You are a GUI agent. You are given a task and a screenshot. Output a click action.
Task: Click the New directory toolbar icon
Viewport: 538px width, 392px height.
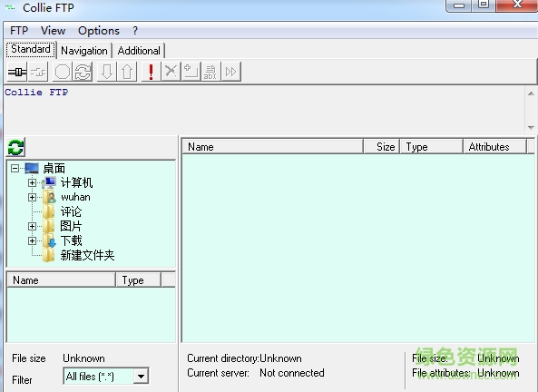pyautogui.click(x=191, y=72)
